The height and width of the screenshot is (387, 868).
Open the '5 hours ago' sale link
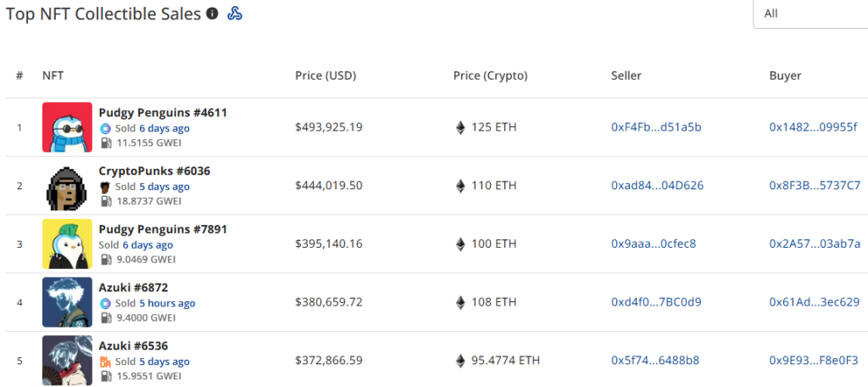click(167, 303)
